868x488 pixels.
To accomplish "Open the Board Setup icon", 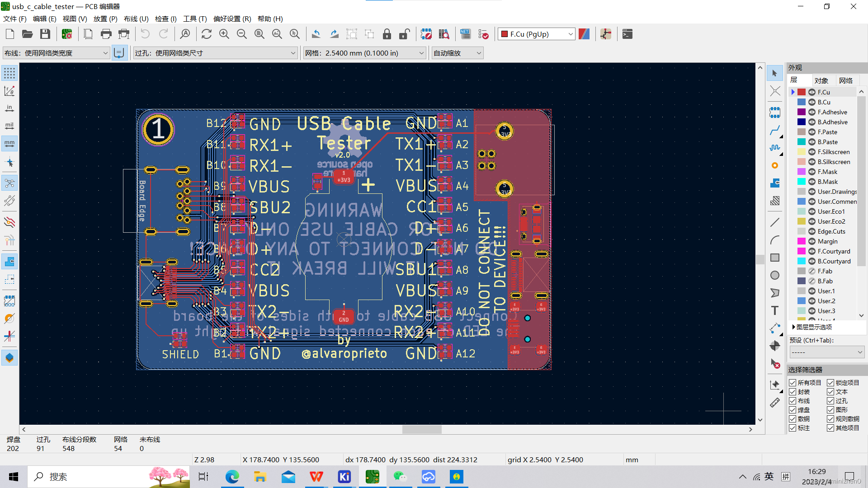I will (x=67, y=34).
